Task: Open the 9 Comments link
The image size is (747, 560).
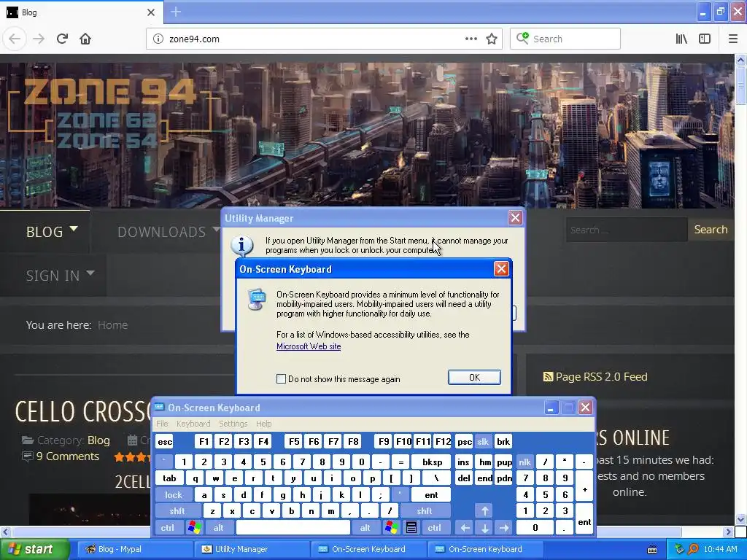Action: coord(68,456)
